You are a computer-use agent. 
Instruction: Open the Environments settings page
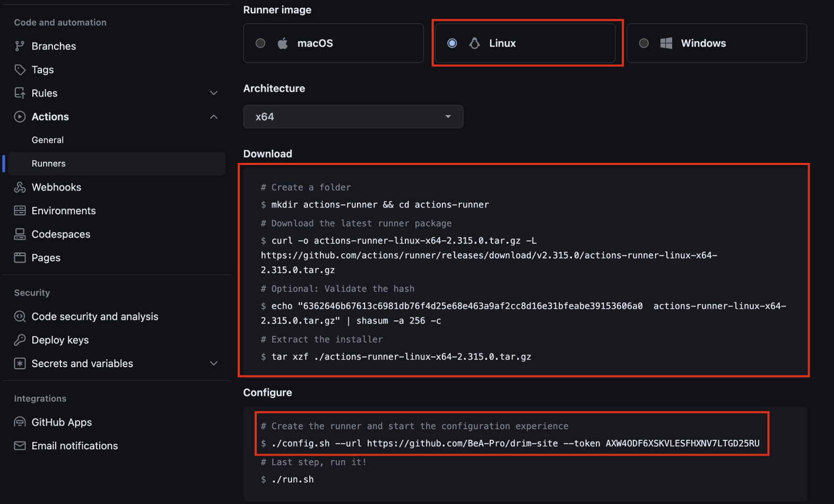[64, 211]
